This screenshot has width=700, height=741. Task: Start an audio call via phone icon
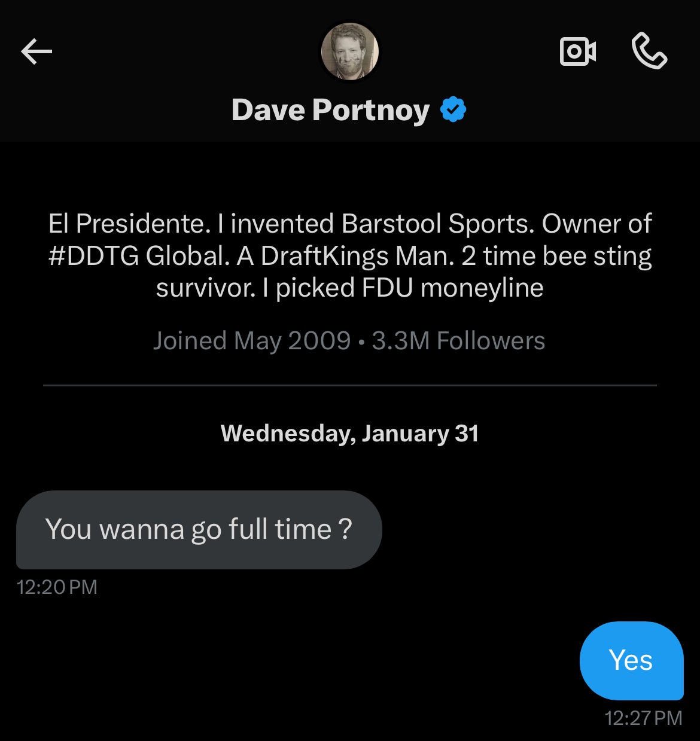[x=649, y=51]
